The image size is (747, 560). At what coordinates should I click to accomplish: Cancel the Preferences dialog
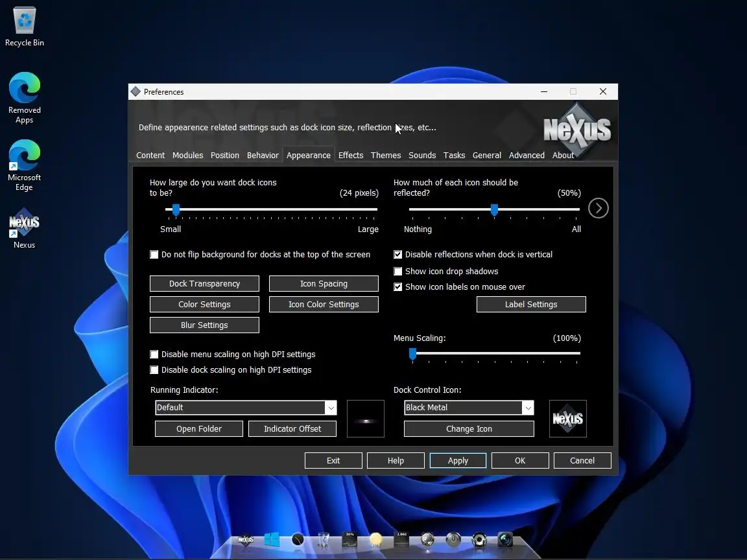(582, 460)
